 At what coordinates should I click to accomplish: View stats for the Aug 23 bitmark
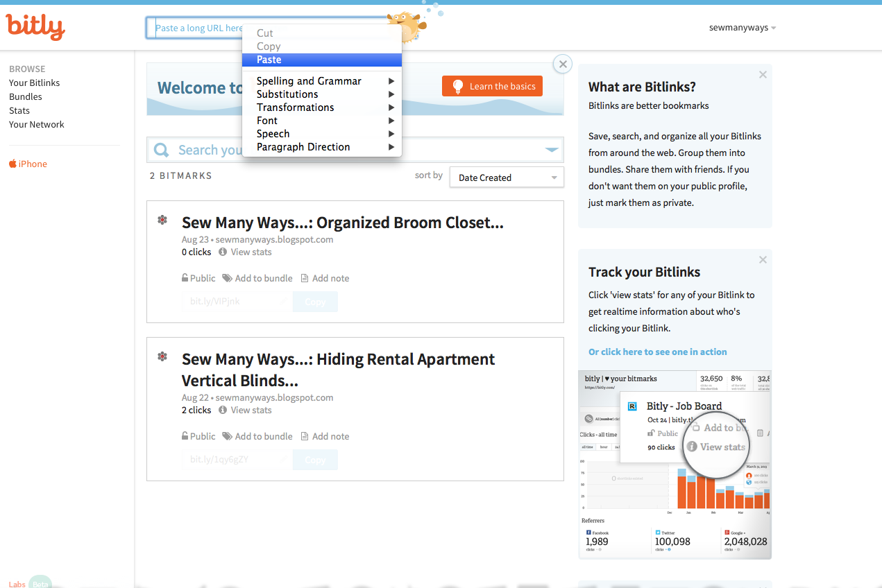pyautogui.click(x=251, y=252)
